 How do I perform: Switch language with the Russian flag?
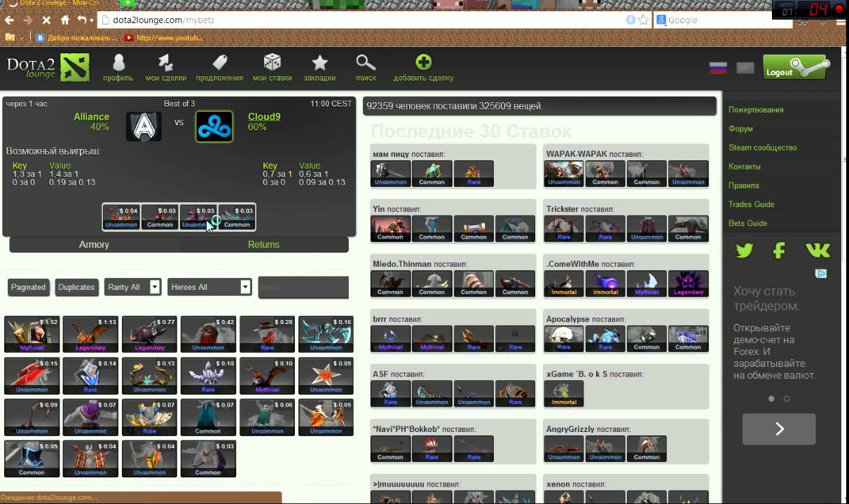(x=718, y=68)
